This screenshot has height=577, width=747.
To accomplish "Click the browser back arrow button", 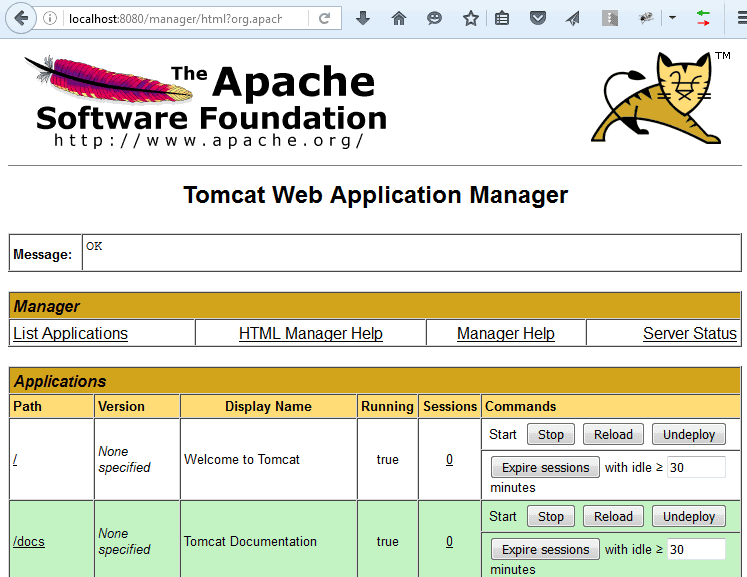I will pyautogui.click(x=21, y=18).
